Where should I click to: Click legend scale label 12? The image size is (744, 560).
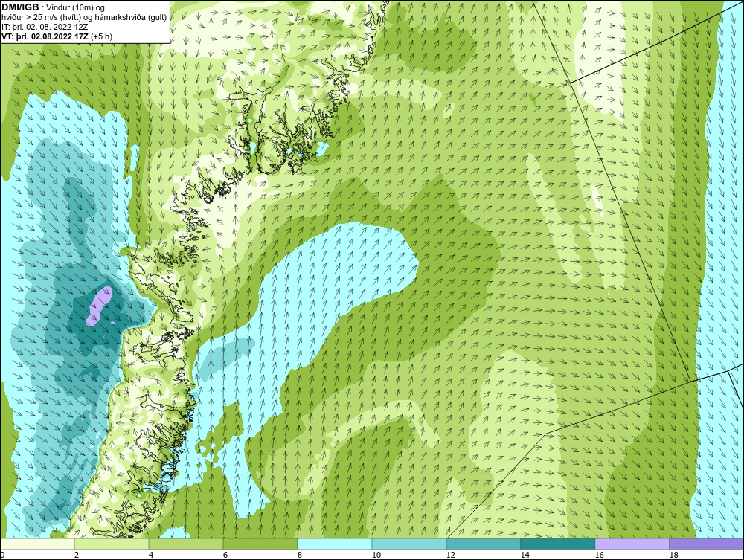click(450, 555)
